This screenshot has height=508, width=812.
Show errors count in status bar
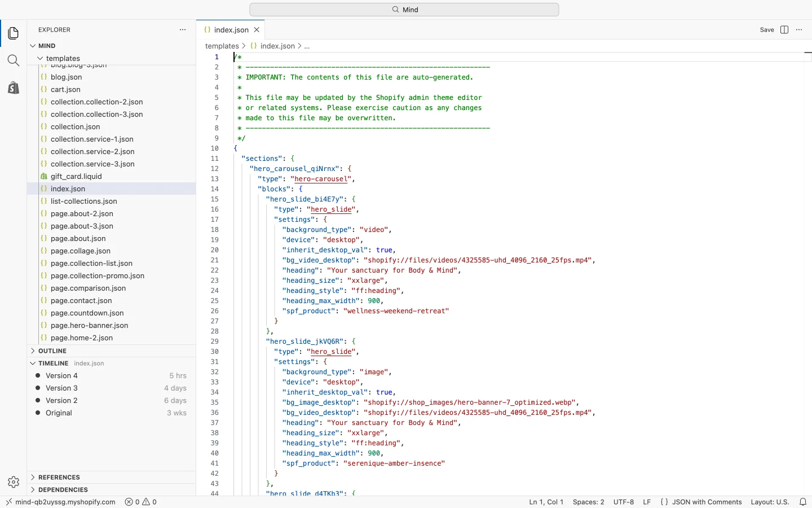click(x=132, y=502)
